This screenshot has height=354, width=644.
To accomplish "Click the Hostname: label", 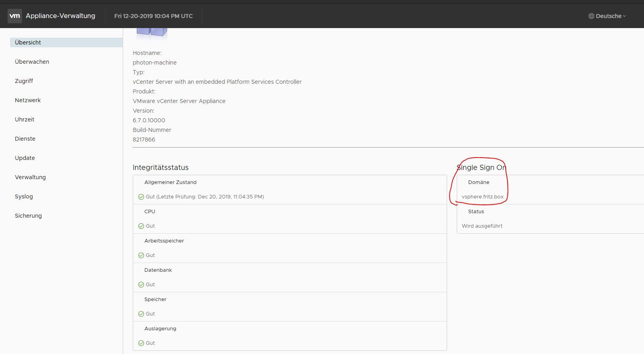I will 147,53.
